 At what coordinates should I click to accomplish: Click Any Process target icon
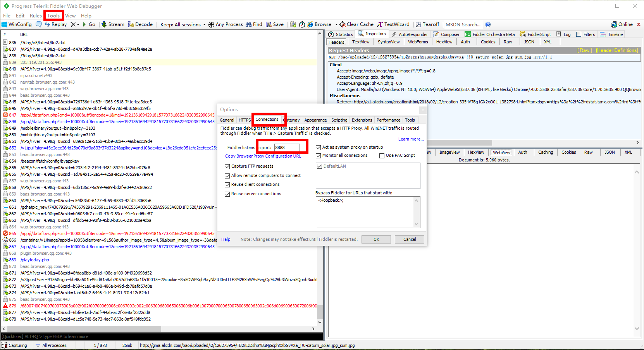pos(211,24)
